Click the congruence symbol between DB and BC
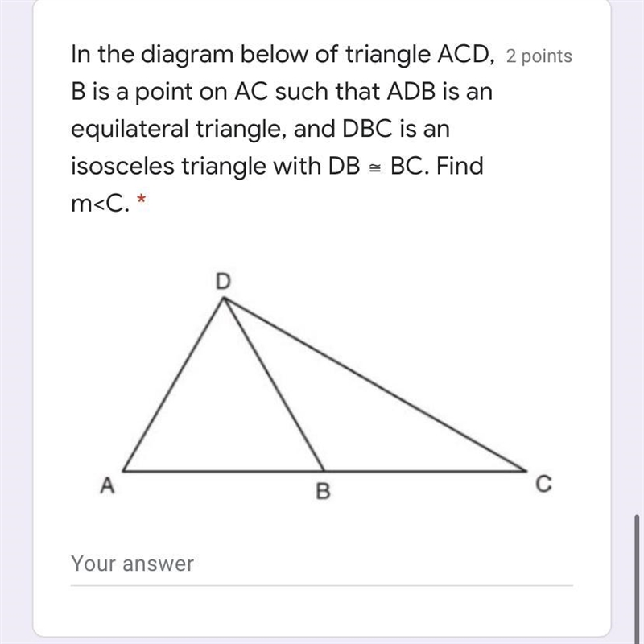644x644 pixels. pos(374,168)
